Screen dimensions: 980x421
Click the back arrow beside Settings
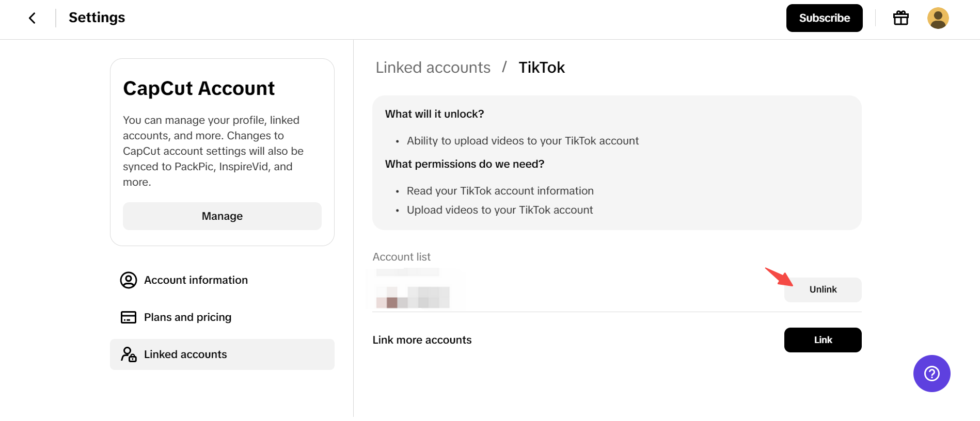click(x=32, y=18)
